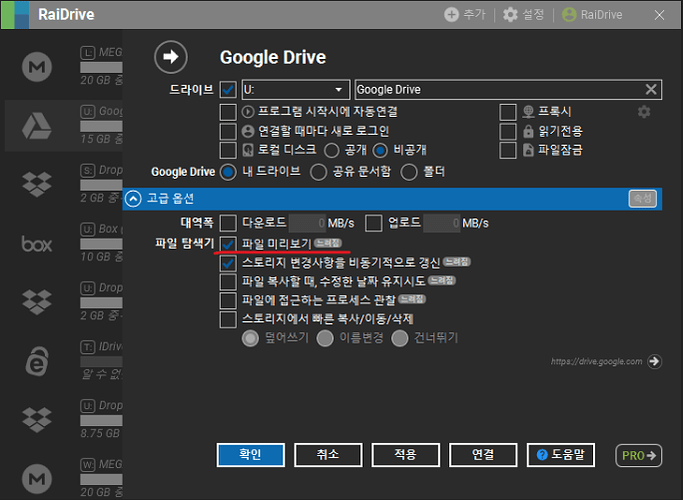Enable 파일 복사할 때 수정한 날짜 유지시도 checkbox

[x=228, y=281]
